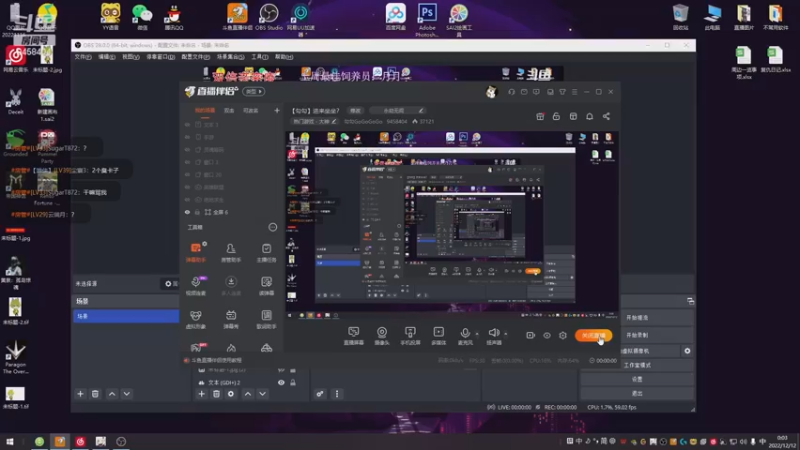Open the OBS 编辑 menu
Viewport: 800px width, 450px height.
point(107,57)
